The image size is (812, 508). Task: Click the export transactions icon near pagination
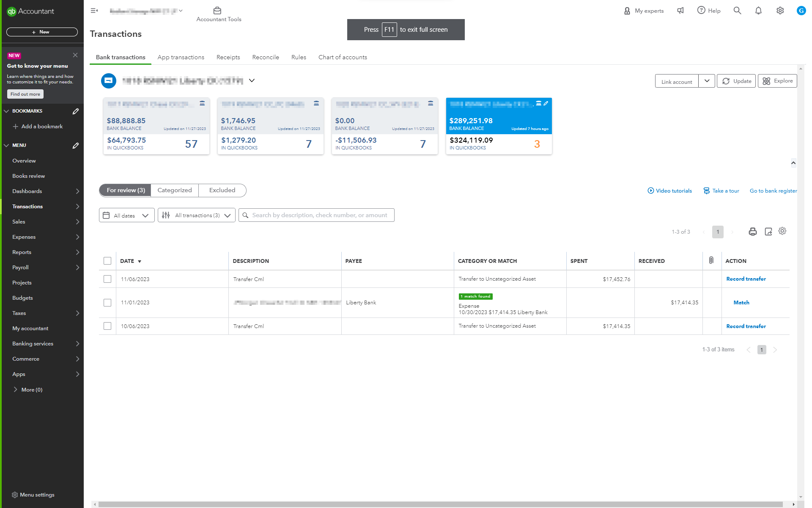[x=768, y=232]
